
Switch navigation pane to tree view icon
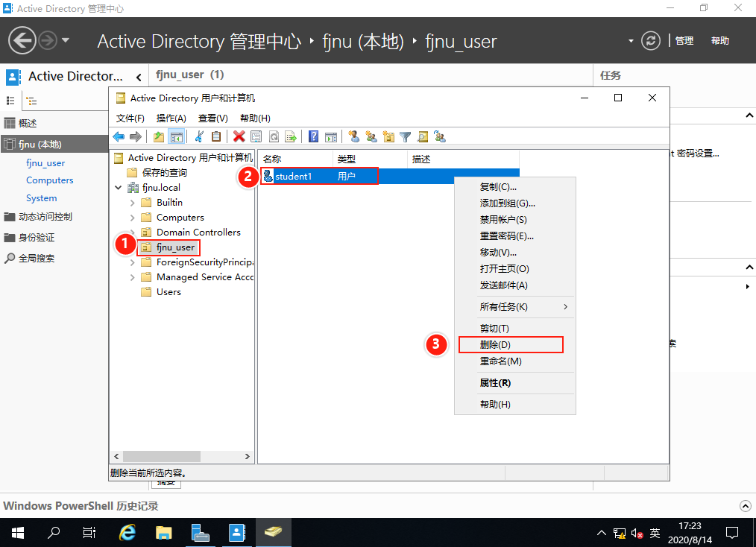[32, 101]
